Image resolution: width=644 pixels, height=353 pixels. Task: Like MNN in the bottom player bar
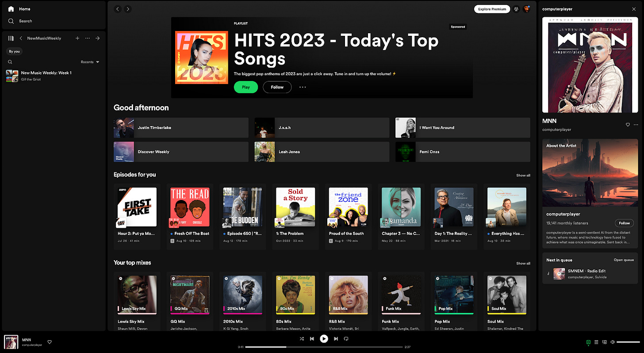click(x=50, y=342)
